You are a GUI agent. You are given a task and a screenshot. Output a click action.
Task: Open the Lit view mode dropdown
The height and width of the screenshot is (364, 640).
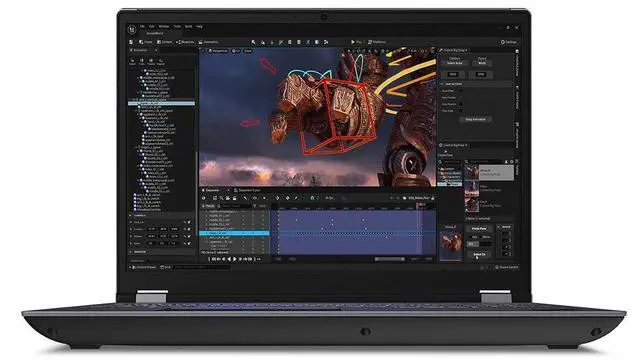[236, 51]
